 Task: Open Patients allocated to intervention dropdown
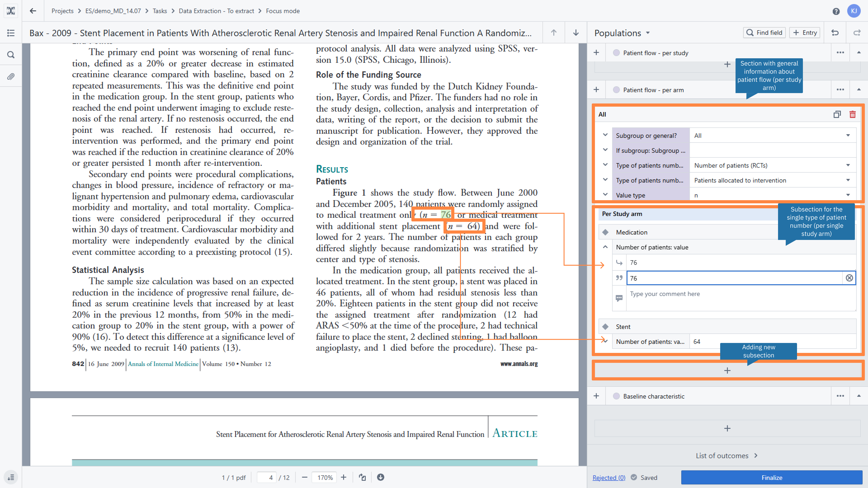coord(773,180)
